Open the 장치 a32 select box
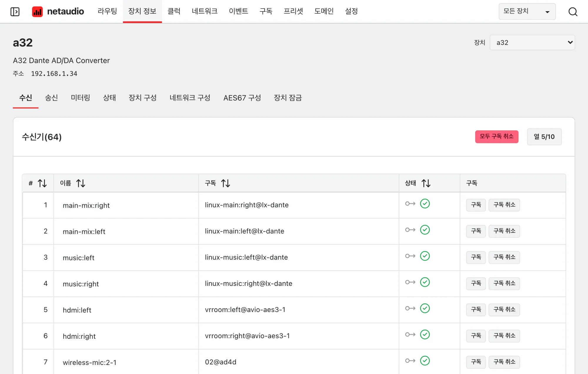 tap(532, 43)
